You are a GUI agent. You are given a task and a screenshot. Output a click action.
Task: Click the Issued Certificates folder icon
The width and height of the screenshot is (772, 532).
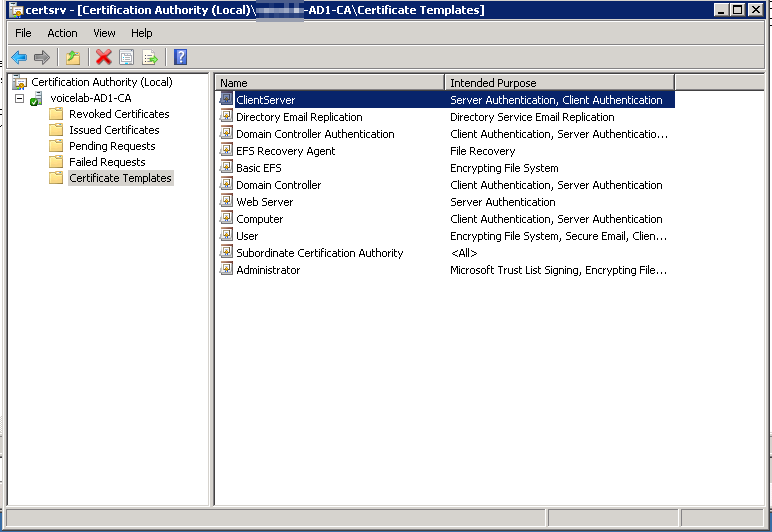click(56, 130)
